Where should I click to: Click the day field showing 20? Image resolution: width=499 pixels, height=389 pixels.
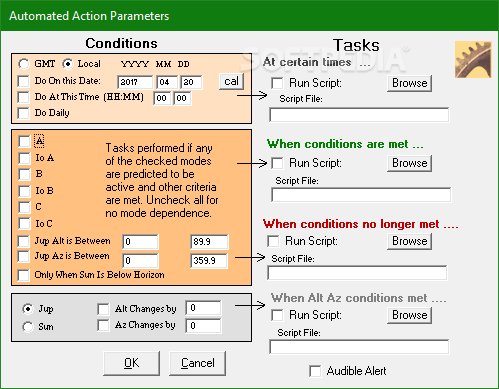tap(191, 82)
